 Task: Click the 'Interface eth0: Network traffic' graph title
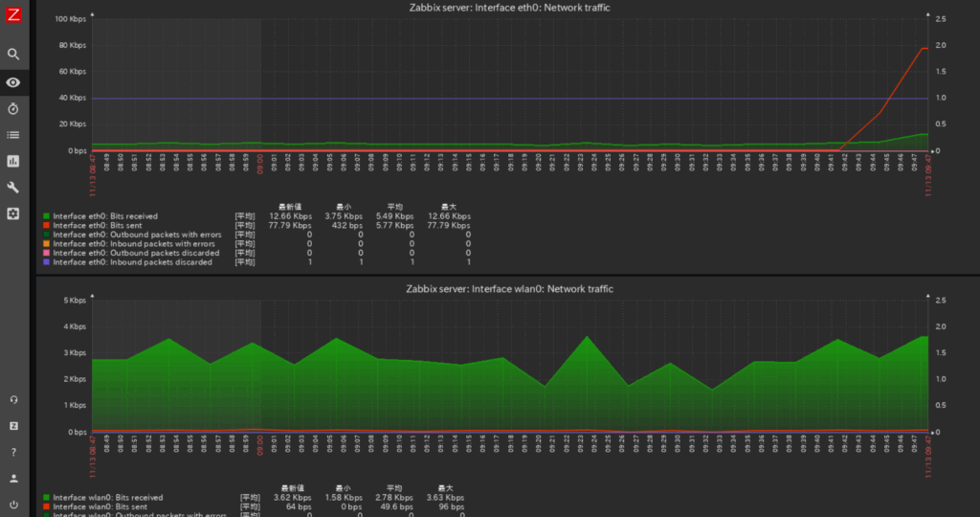[509, 8]
